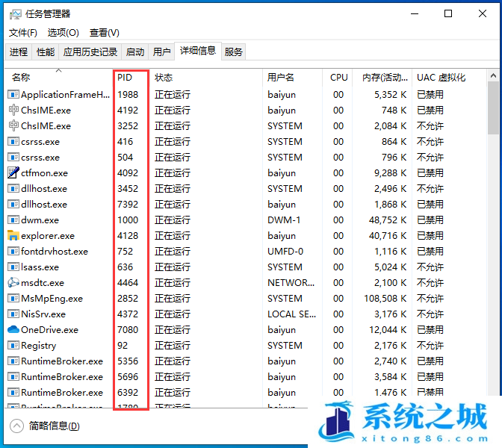Image resolution: width=502 pixels, height=448 pixels.
Task: Collapse to fewer details with the arrow button
Action: point(16,426)
